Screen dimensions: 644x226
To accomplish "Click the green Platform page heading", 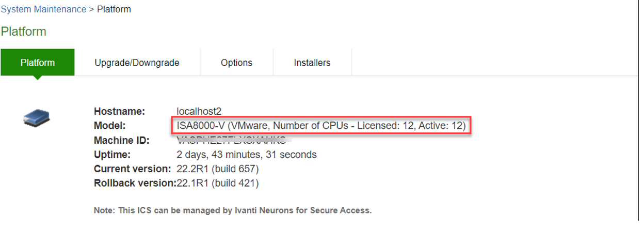I will (24, 32).
